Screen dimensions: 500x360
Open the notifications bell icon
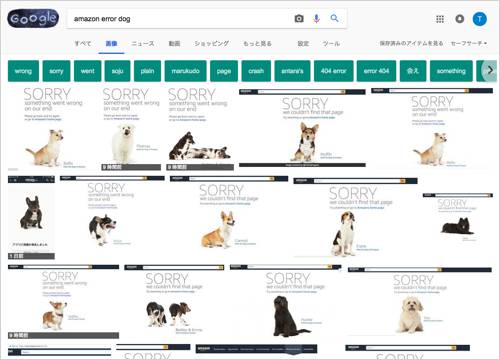point(460,19)
